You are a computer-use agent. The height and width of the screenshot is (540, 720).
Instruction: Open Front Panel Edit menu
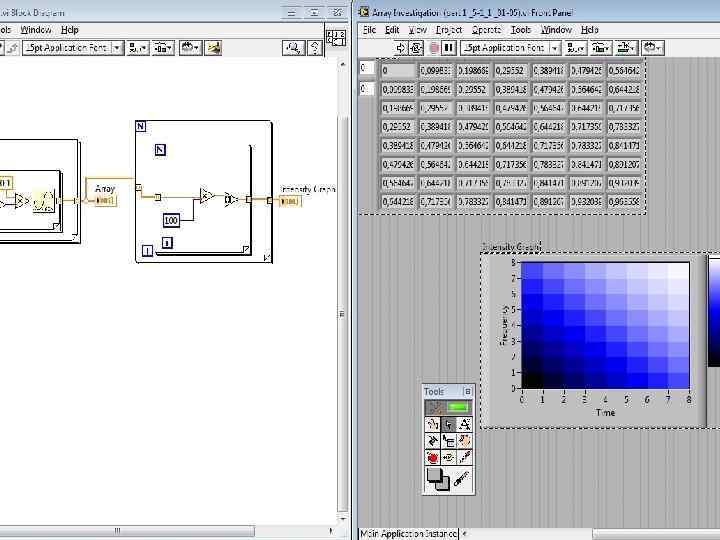pyautogui.click(x=392, y=30)
